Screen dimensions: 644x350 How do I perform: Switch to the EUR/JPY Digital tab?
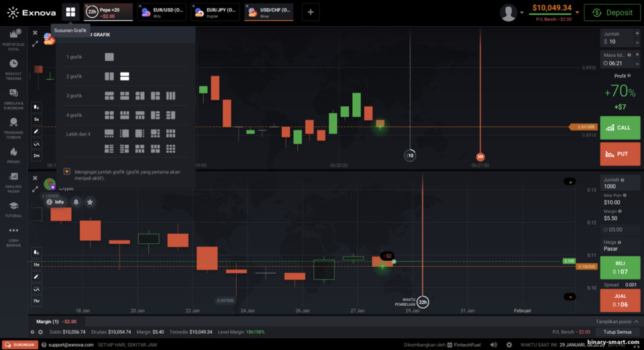coord(215,12)
